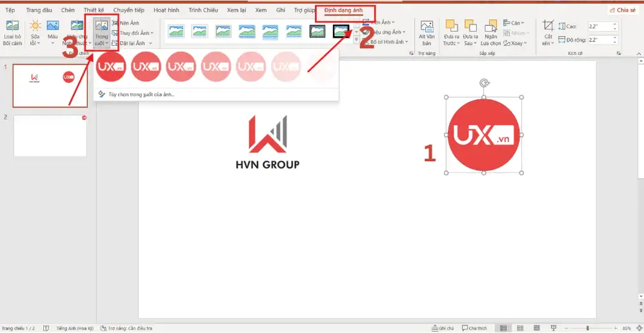Viewport: 644px width, 333px height.
Task: Toggle the Ghi chú notes button
Action: pos(443,328)
